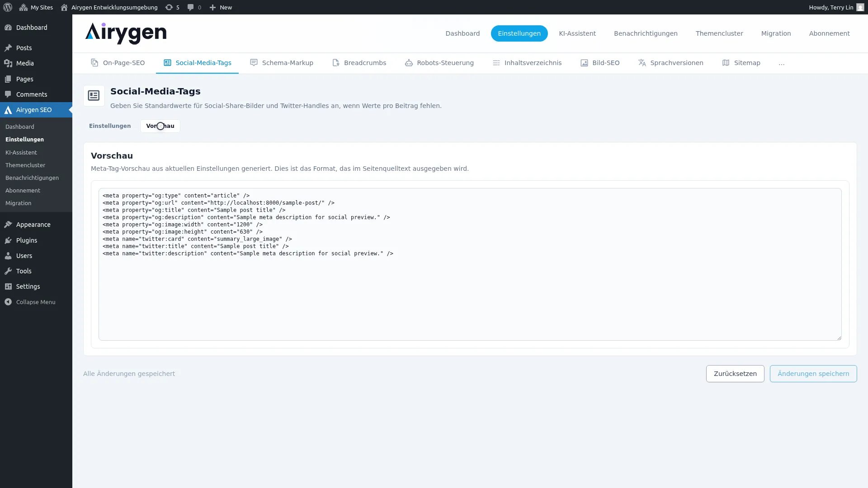
Task: Open Abonnement submenu item in sidebar
Action: point(23,191)
